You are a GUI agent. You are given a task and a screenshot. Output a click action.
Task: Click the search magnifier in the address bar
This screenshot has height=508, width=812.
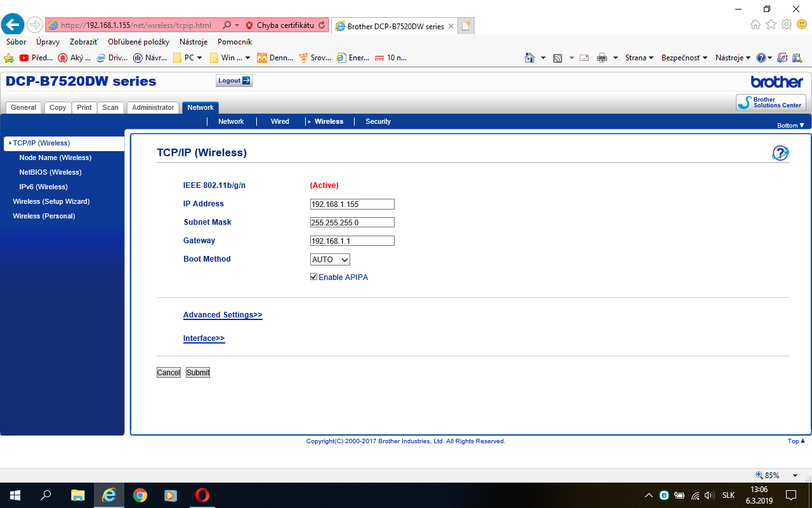pos(227,25)
